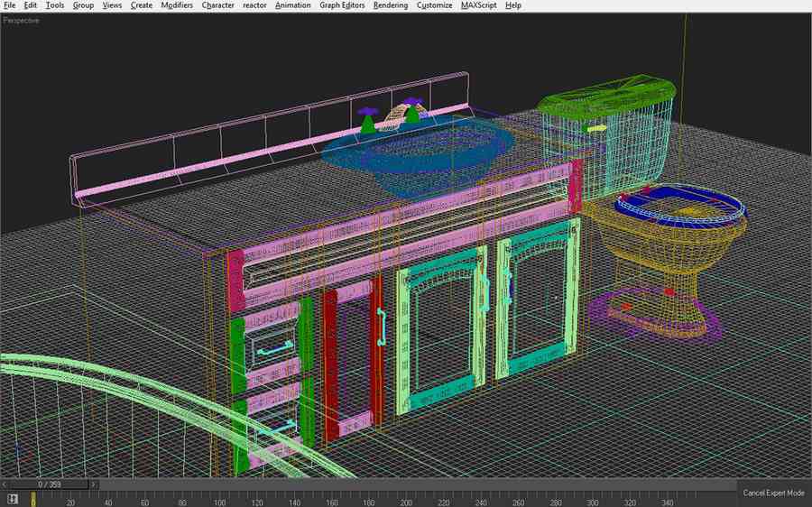Open the Views menu
The width and height of the screenshot is (812, 507).
112,5
